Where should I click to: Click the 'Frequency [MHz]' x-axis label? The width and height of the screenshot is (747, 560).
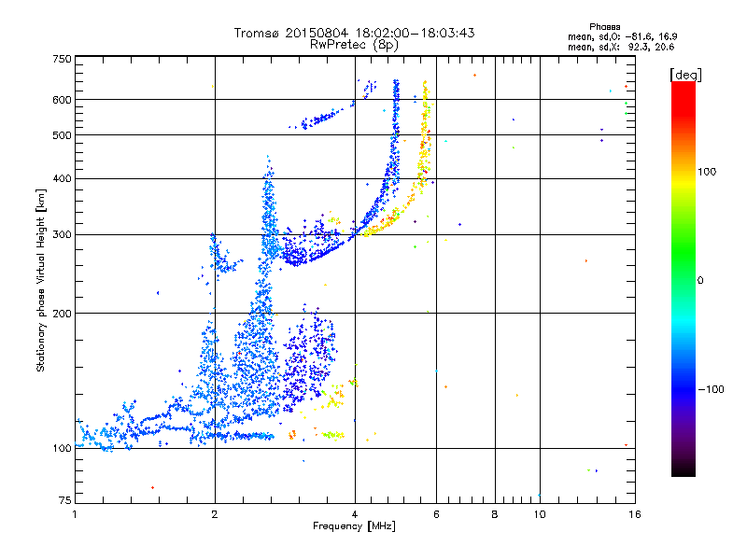[354, 526]
